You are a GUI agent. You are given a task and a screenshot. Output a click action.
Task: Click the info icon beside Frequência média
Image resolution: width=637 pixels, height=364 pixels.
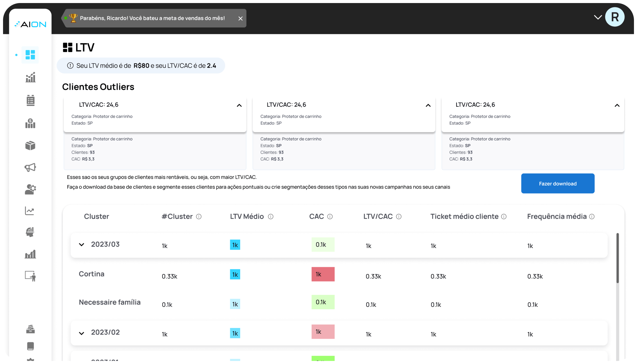coord(592,216)
